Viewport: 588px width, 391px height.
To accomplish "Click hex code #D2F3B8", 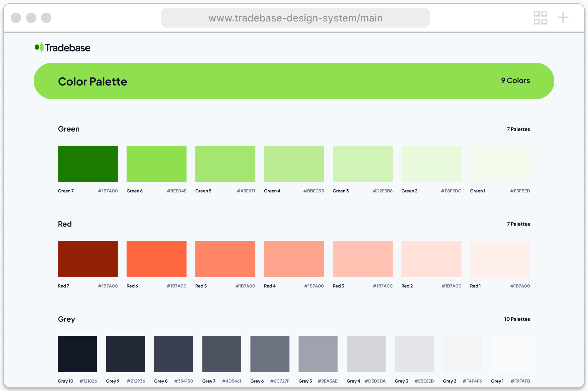I will [x=383, y=191].
